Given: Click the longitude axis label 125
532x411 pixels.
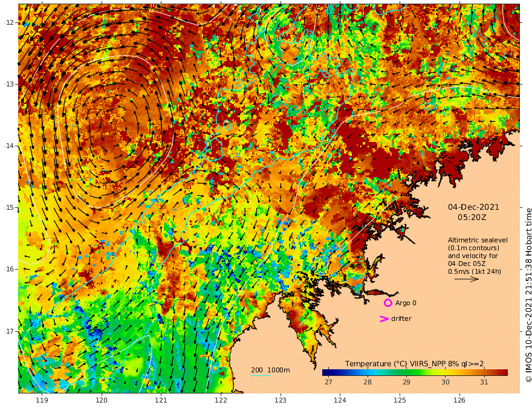Looking at the screenshot, I should pyautogui.click(x=400, y=400).
